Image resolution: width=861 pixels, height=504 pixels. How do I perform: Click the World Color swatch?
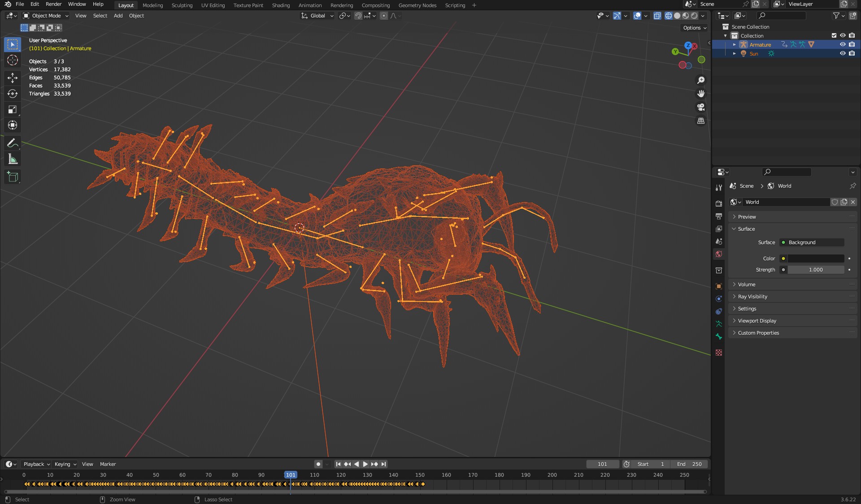point(816,258)
